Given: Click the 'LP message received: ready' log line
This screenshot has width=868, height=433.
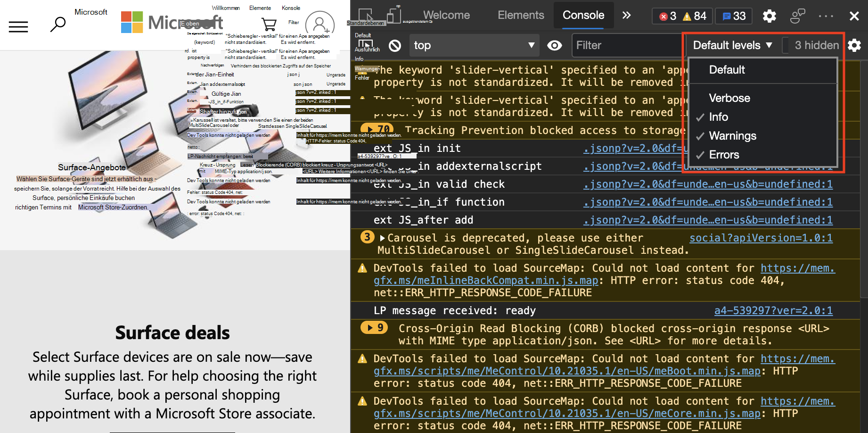Looking at the screenshot, I should pos(454,311).
